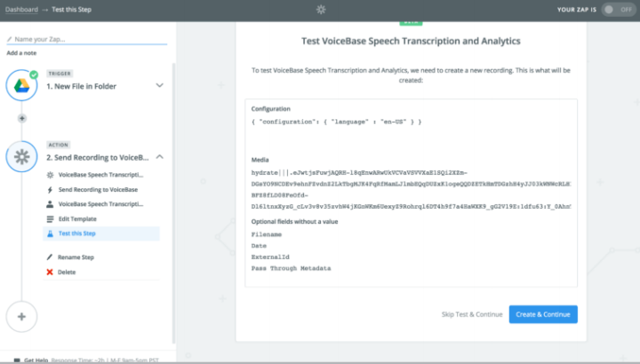The width and height of the screenshot is (640, 364).
Task: Add a new step with the large plus circle
Action: click(21, 317)
